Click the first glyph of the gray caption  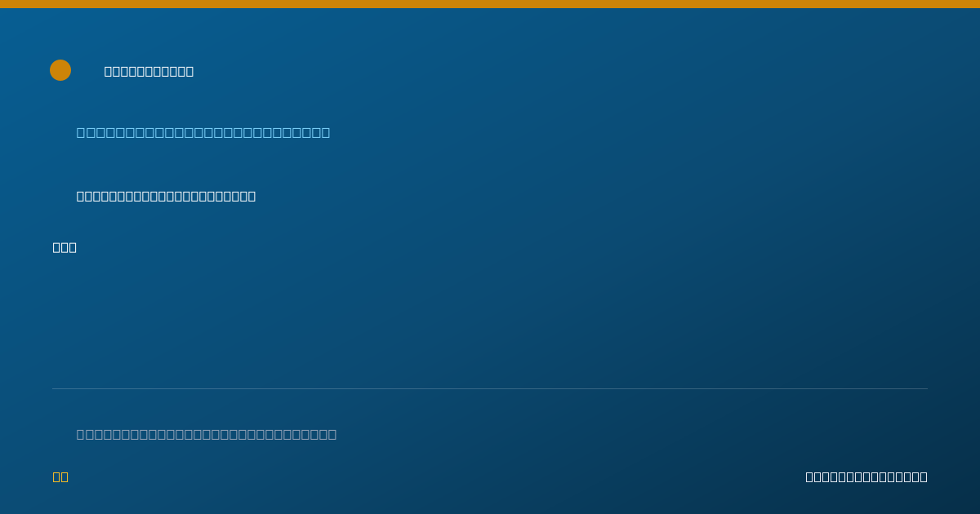click(81, 434)
